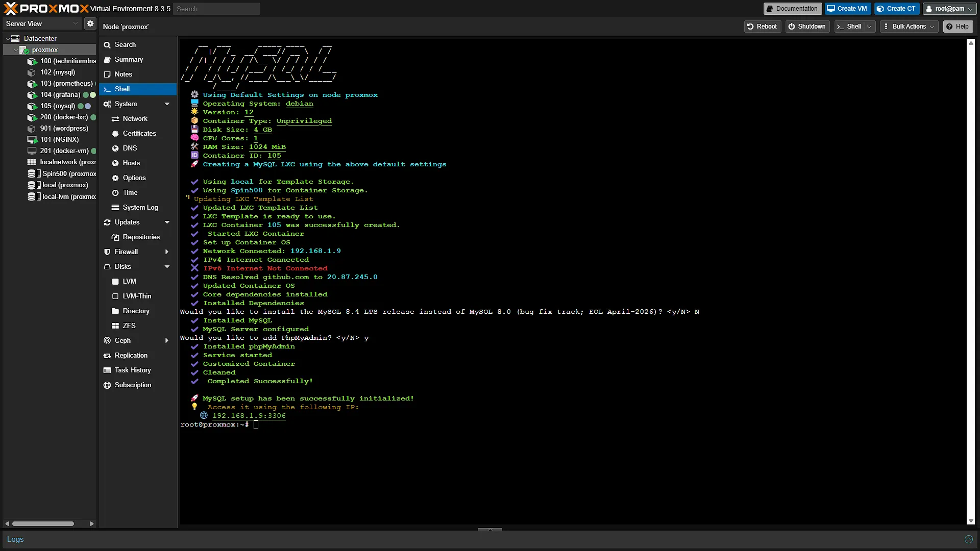The width and height of the screenshot is (980, 551).
Task: Open the Bulk Actions dropdown
Action: 909,27
